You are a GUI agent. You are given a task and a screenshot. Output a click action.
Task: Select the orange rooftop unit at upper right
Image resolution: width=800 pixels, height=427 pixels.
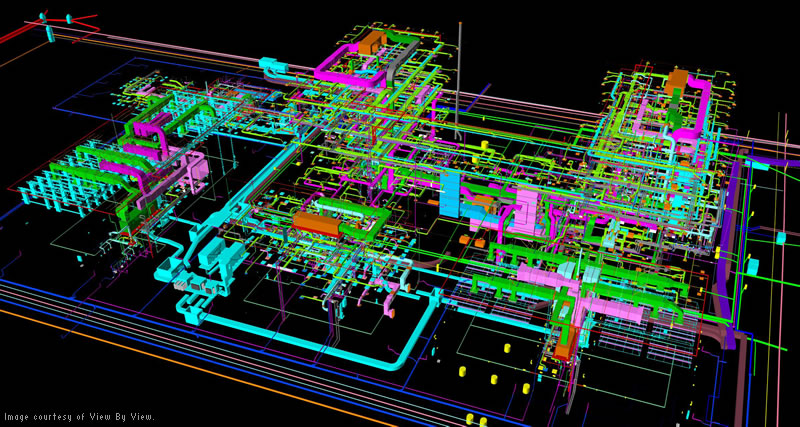point(677,82)
